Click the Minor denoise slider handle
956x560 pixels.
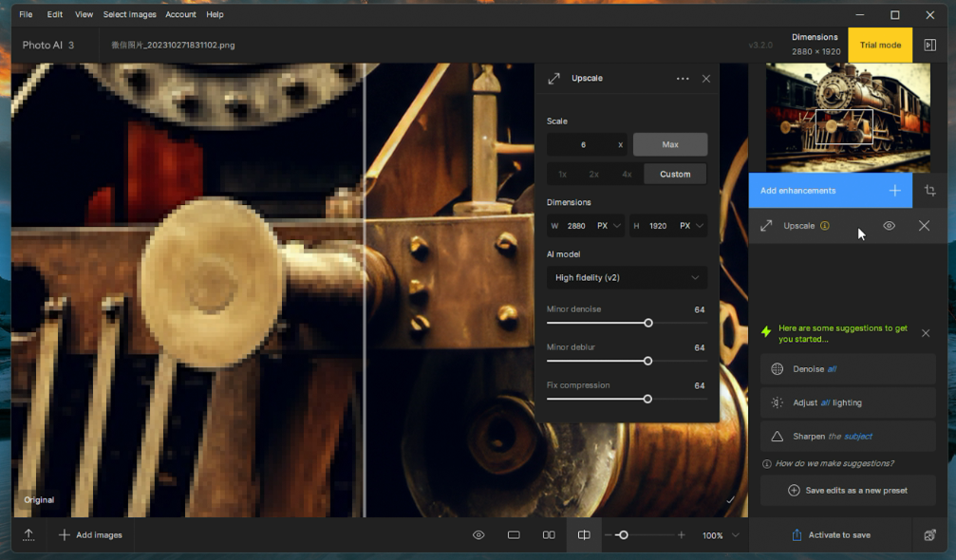(x=648, y=323)
